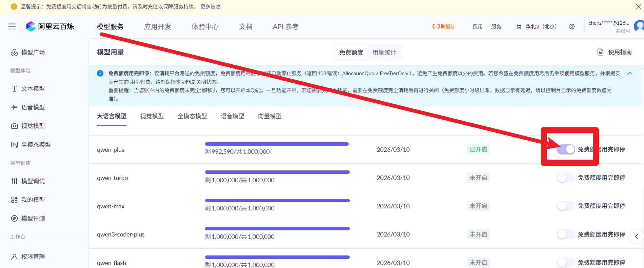
Task: Open the 费用 link
Action: 478,26
